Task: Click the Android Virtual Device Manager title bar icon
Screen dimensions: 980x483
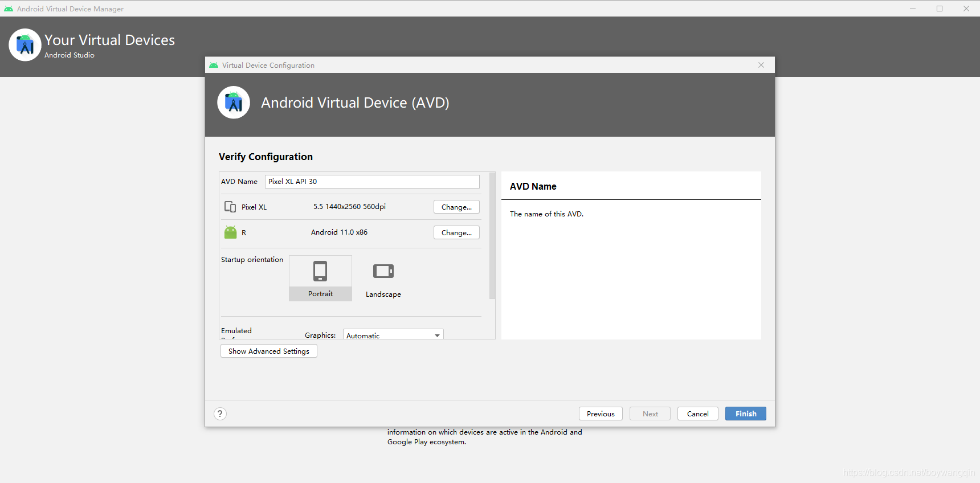Action: 9,9
